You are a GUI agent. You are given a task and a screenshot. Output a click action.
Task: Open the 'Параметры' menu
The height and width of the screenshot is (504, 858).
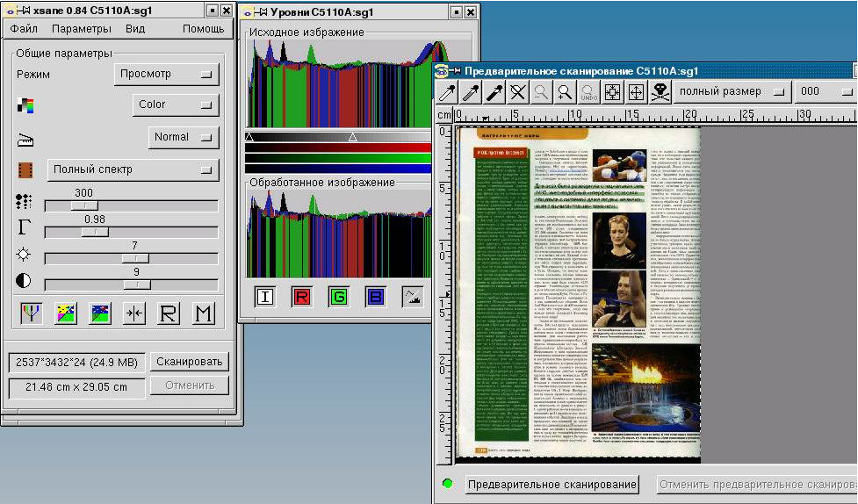click(81, 29)
